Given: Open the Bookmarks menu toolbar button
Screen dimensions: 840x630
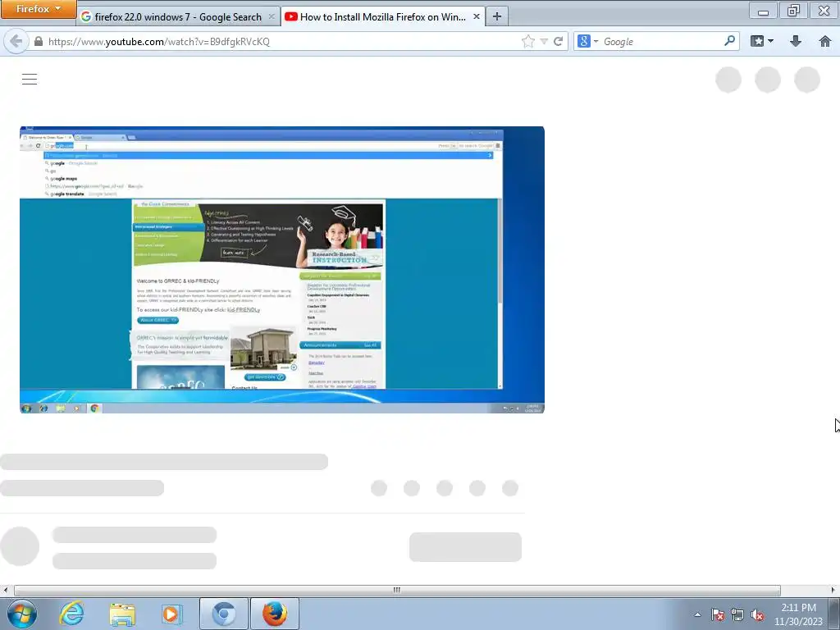Looking at the screenshot, I should click(x=762, y=41).
